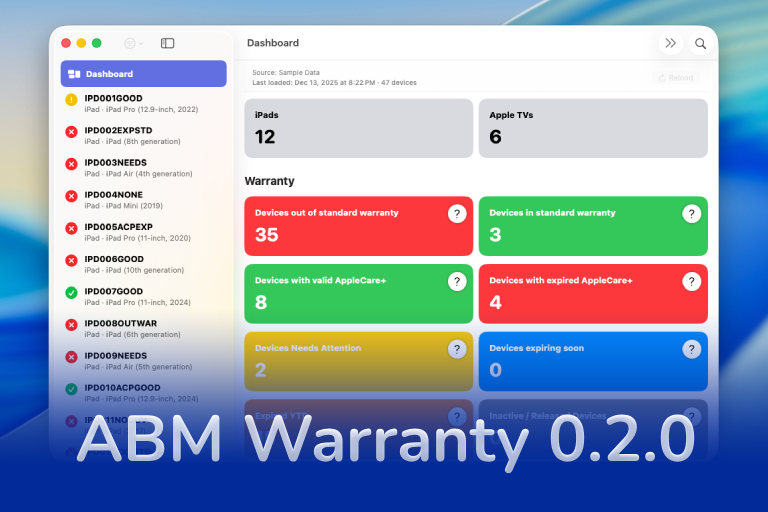Open Devices out of standard warranty card

tap(359, 226)
